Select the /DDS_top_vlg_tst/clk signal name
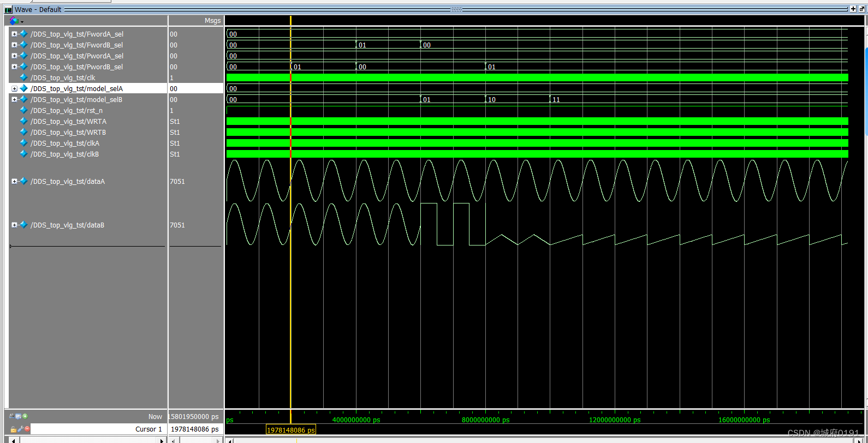The height and width of the screenshot is (443, 868). click(x=63, y=77)
